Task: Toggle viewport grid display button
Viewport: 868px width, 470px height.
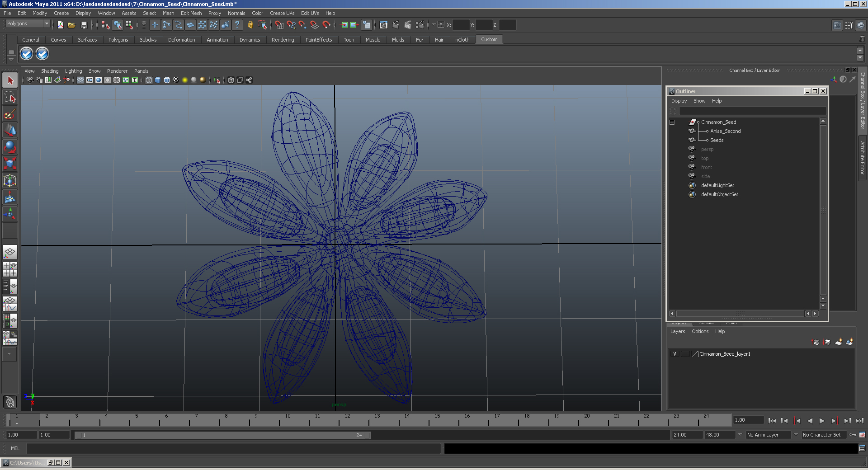Action: (80, 80)
